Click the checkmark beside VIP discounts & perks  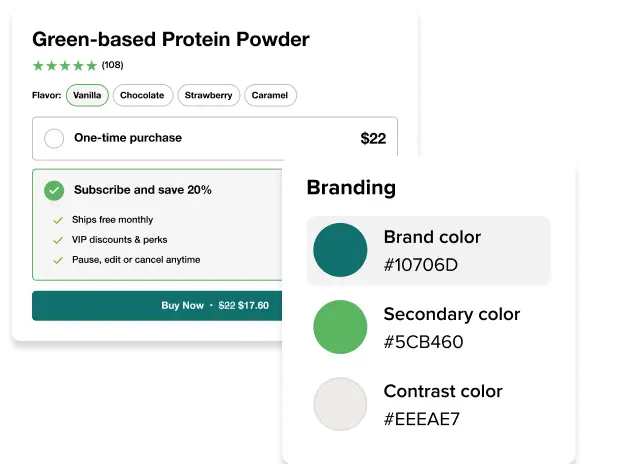click(57, 240)
